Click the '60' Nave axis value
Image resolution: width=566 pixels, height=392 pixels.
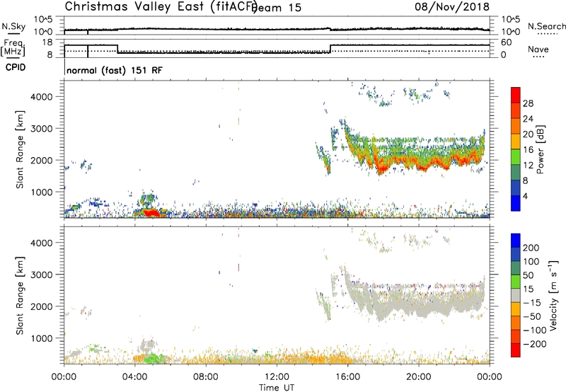click(x=507, y=42)
